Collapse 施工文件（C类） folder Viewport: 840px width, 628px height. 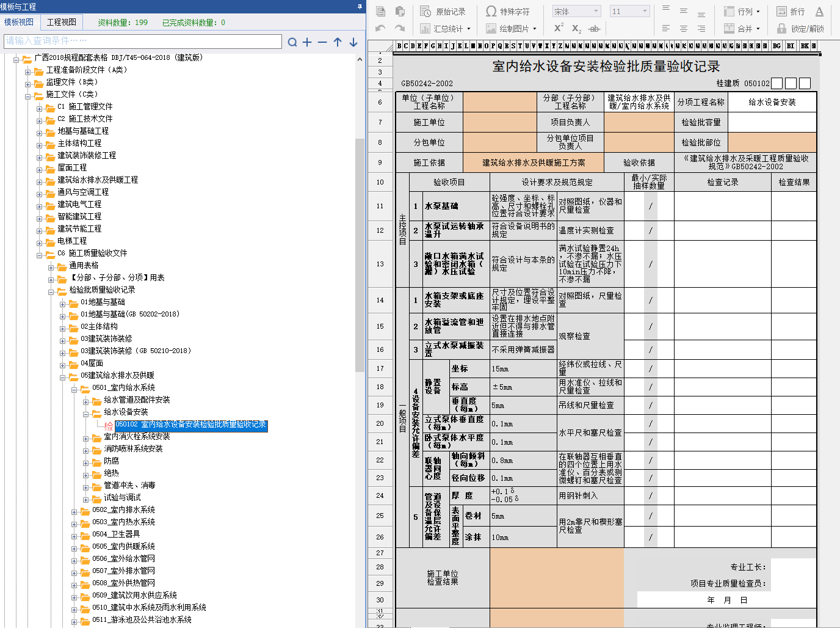pos(27,96)
